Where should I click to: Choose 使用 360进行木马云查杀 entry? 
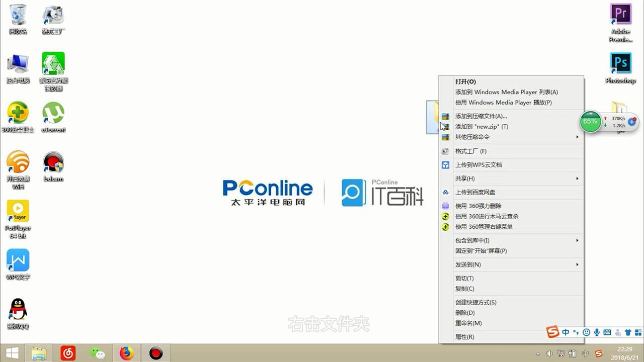click(511, 216)
